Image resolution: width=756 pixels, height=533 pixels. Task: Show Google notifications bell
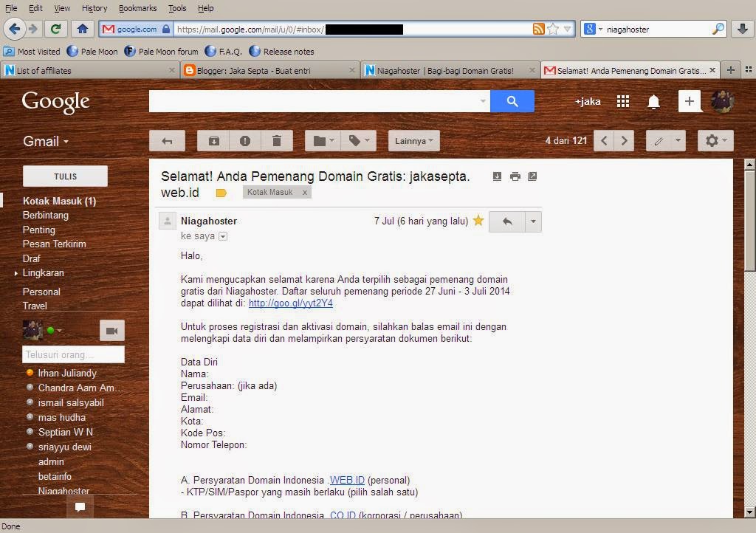[653, 102]
